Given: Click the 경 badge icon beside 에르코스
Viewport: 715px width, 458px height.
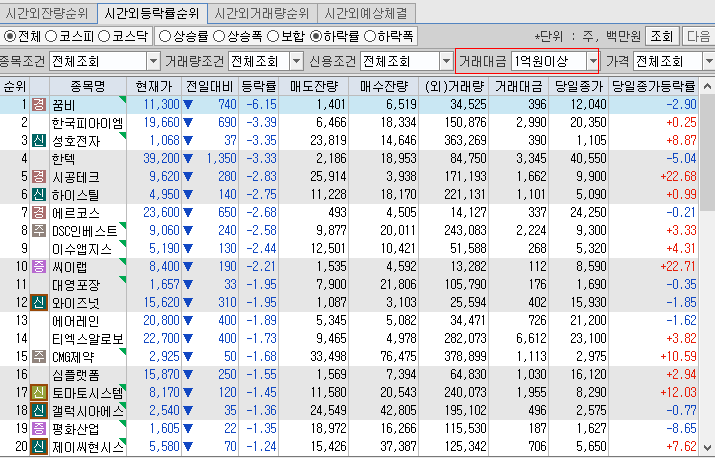Looking at the screenshot, I should point(39,213).
